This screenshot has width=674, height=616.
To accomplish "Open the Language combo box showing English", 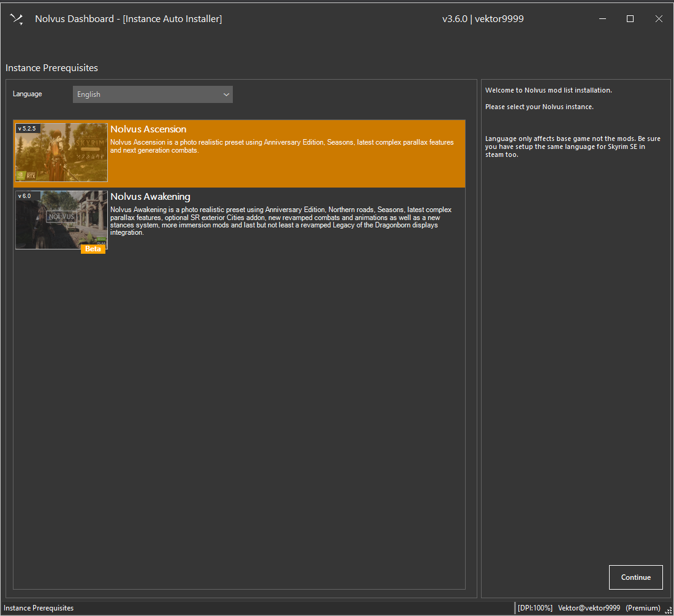I will tap(146, 94).
